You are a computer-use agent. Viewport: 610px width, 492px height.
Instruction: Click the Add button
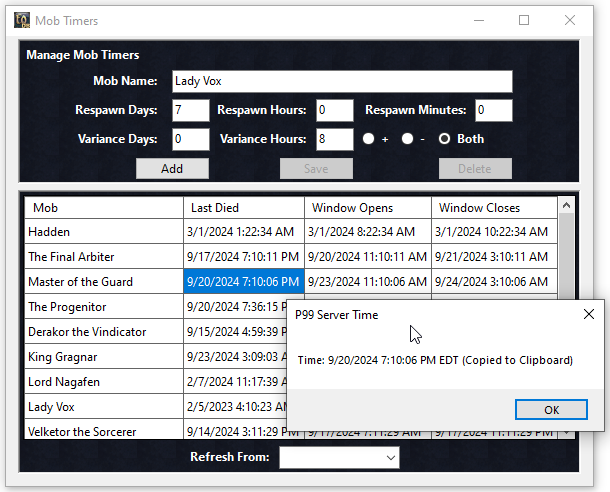click(172, 168)
